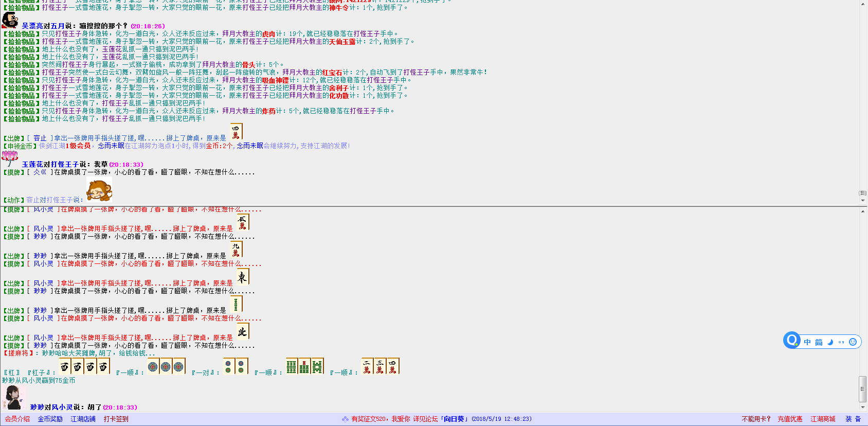Click the bamboo tile discarded by 眇眇
Image resolution: width=868 pixels, height=426 pixels.
tap(236, 304)
